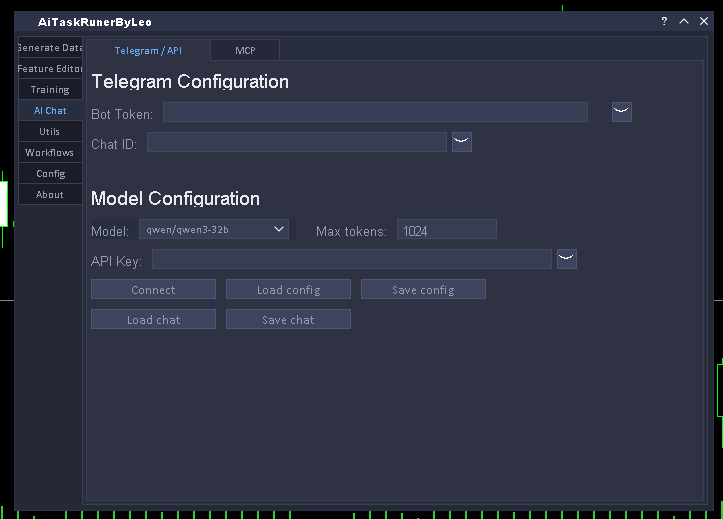Collapse window using title bar caret icon
Screen dimensions: 723x519
[x=684, y=21]
